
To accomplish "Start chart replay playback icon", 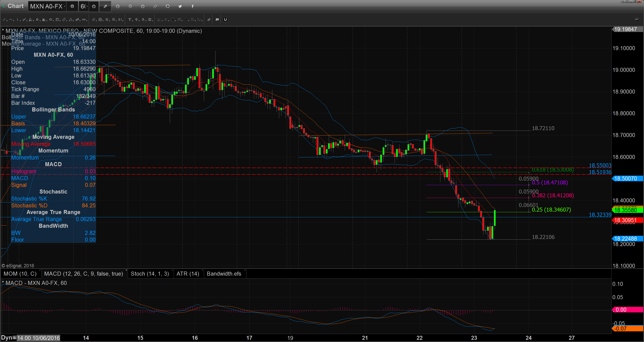I will point(130,6).
